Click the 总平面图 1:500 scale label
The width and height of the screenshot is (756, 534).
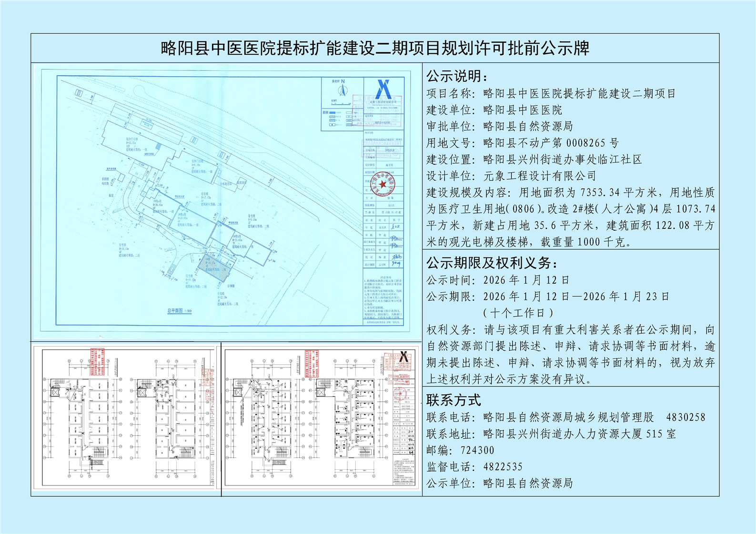pos(180,311)
